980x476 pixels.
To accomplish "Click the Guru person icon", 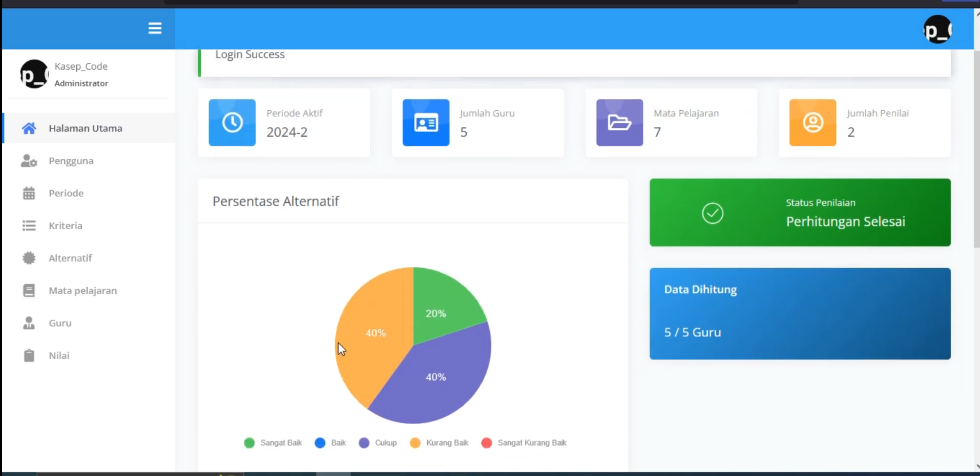I will coord(29,323).
